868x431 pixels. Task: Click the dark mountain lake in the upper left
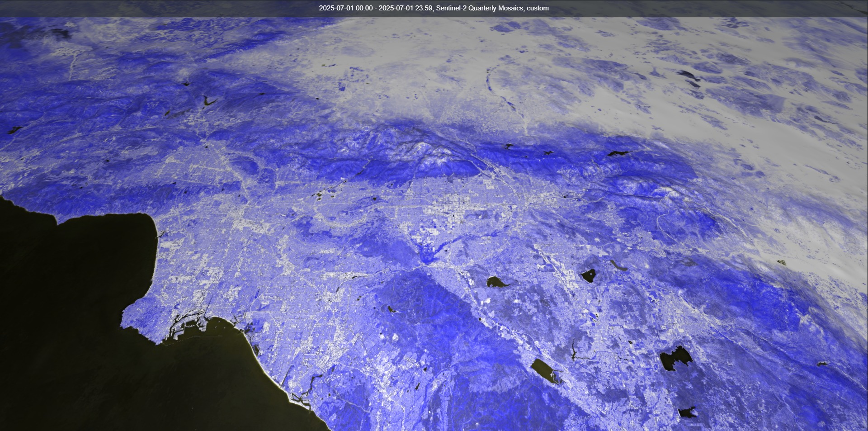(x=209, y=101)
